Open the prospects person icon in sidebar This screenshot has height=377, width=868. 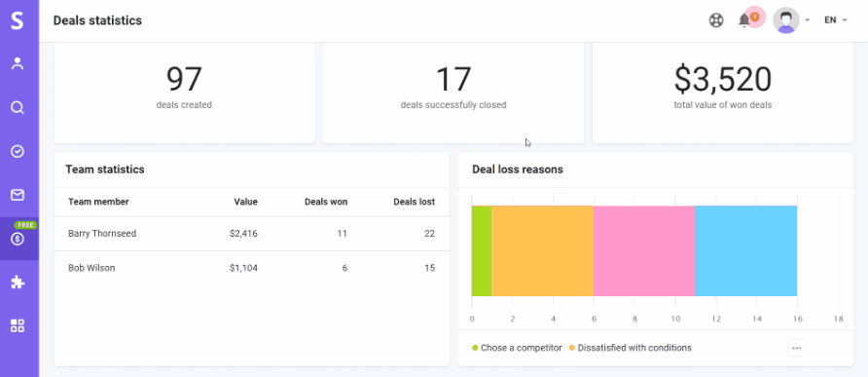point(18,63)
